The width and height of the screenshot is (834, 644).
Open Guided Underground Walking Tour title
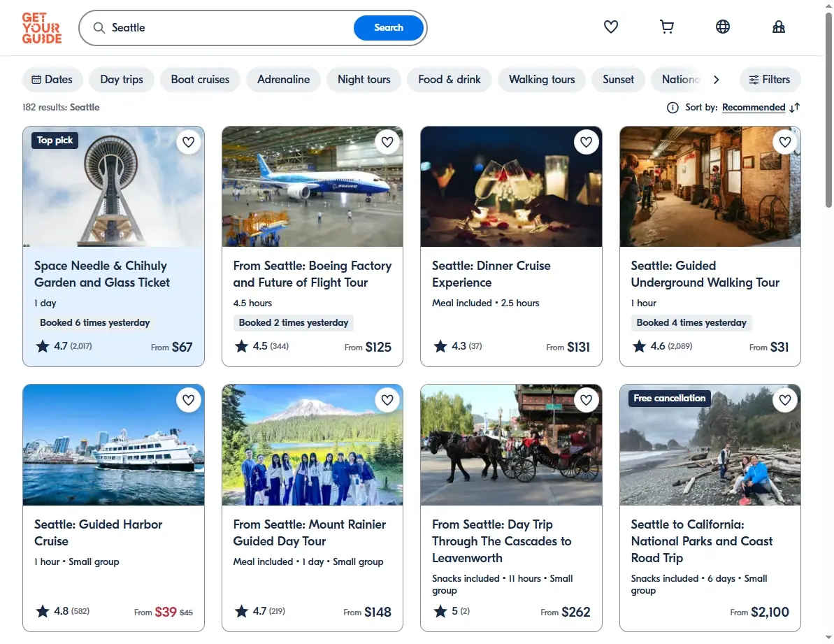pos(705,274)
